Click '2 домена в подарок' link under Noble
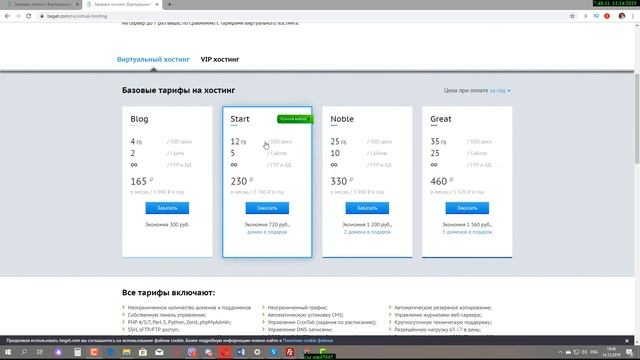Image resolution: width=640 pixels, height=360 pixels. click(367, 232)
